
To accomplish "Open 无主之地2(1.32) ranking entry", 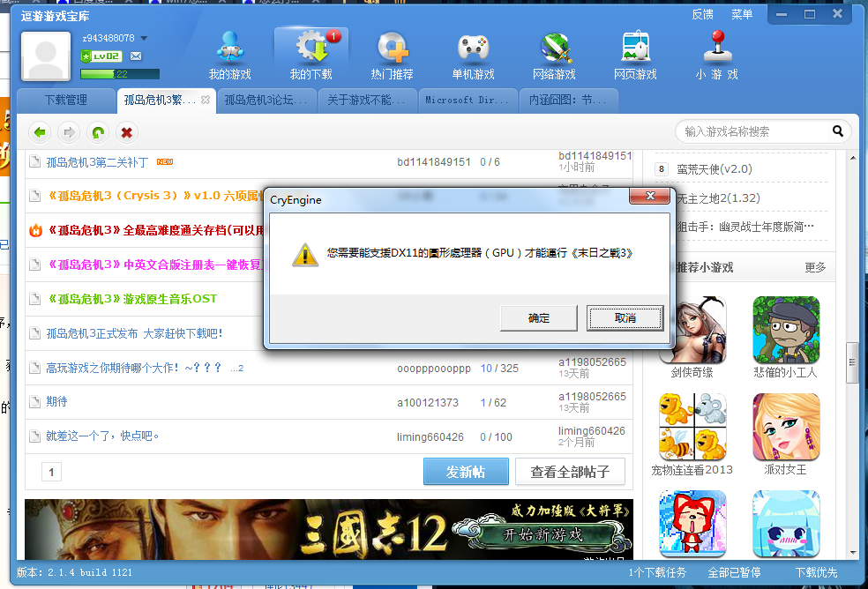I will tap(718, 198).
